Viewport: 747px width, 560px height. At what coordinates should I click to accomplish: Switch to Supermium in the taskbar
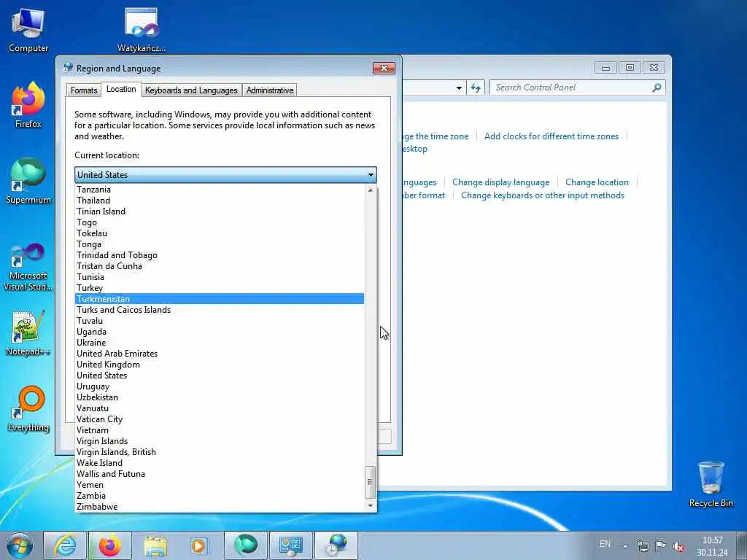246,545
